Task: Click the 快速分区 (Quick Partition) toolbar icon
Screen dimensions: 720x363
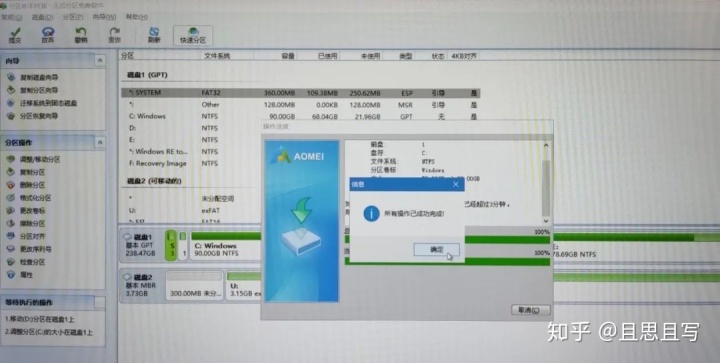Action: click(x=193, y=35)
